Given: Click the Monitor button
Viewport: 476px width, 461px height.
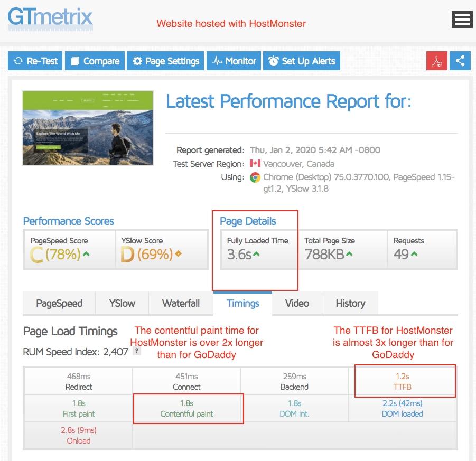Looking at the screenshot, I should click(234, 61).
